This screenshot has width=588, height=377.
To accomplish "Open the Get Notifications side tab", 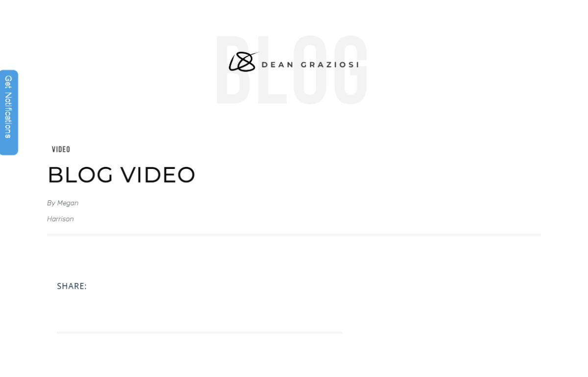I will [x=9, y=112].
